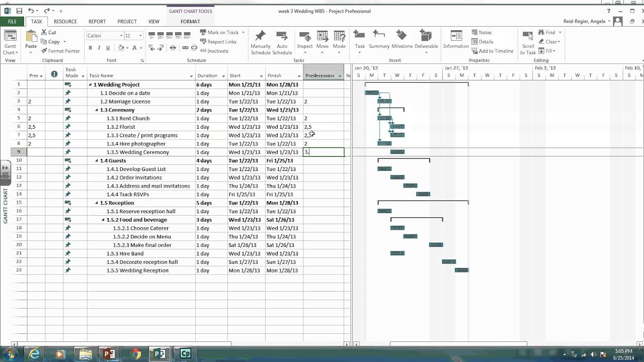Click the Find button
This screenshot has width=644, height=362.
(x=546, y=32)
